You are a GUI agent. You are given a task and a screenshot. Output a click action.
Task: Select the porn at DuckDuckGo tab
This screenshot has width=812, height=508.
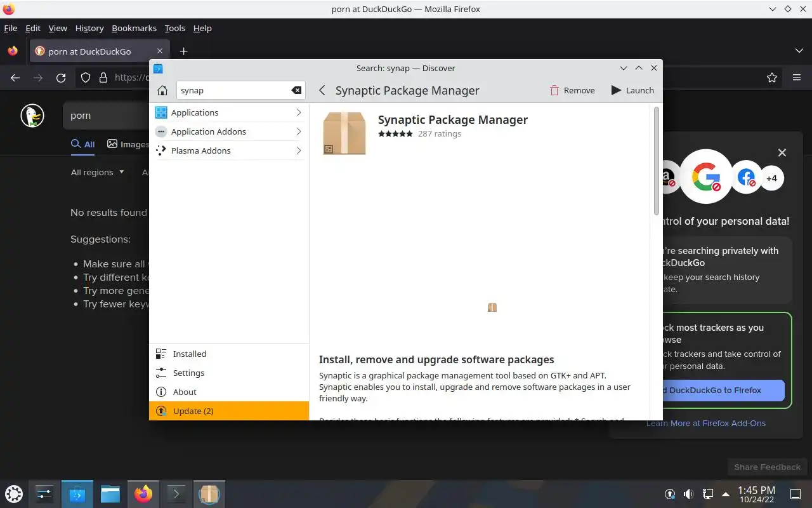[x=100, y=51]
